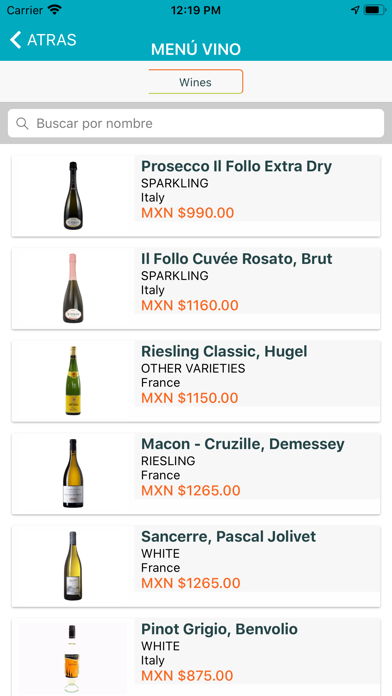
Task: Open the Riesling Classic Hugel bottle image
Action: tap(73, 381)
